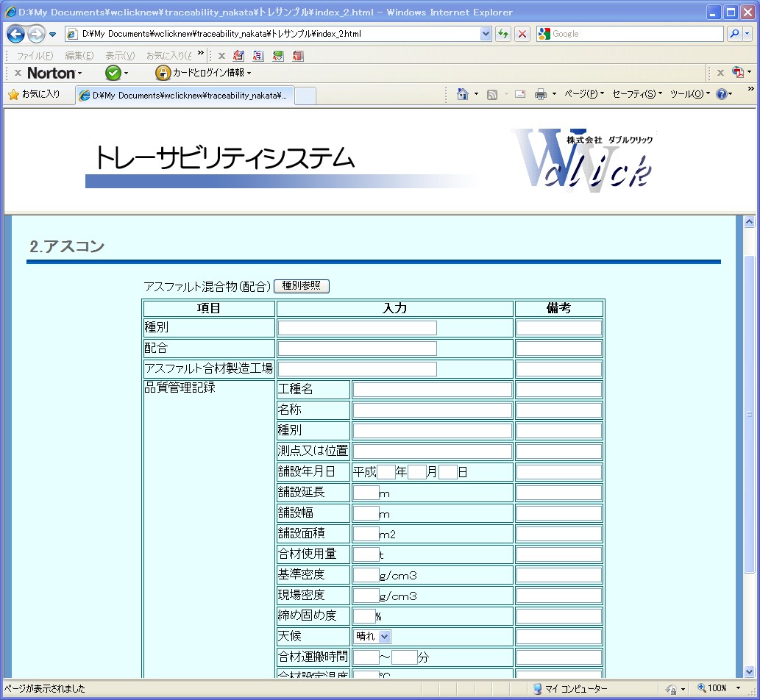Click the 配合 input field
Screen dimensions: 760x700
(x=358, y=349)
